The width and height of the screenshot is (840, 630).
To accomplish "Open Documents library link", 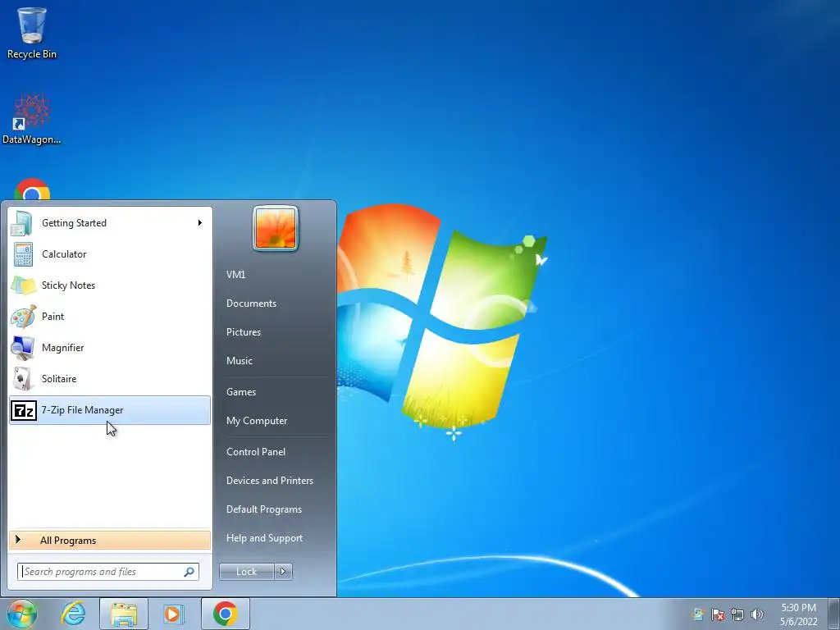I will (x=251, y=304).
